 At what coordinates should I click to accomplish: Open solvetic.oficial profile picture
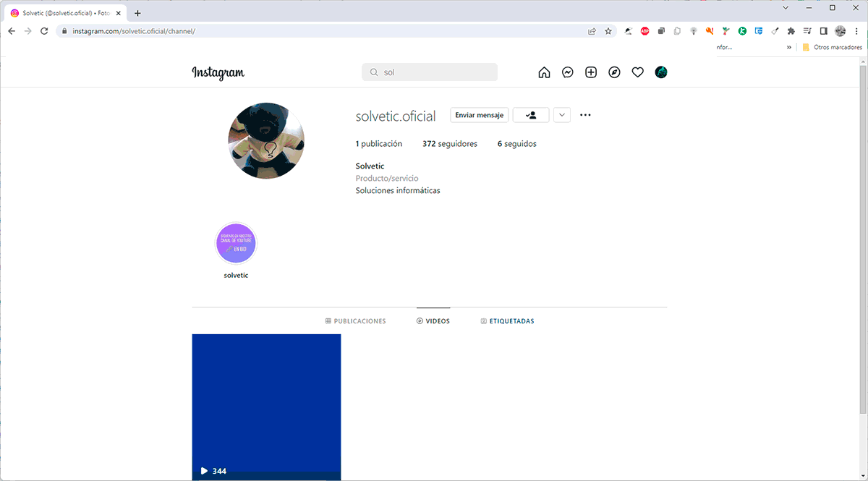coord(266,140)
